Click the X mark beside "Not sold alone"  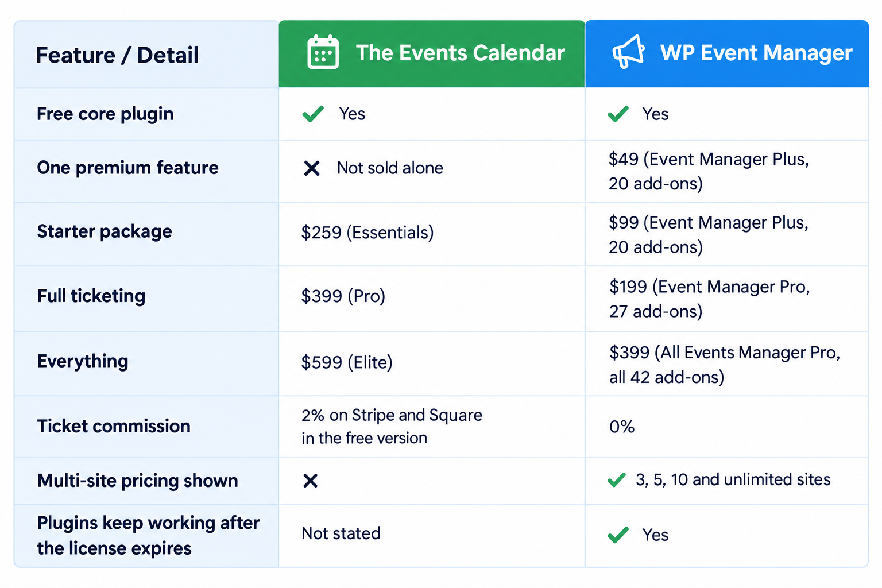(312, 168)
